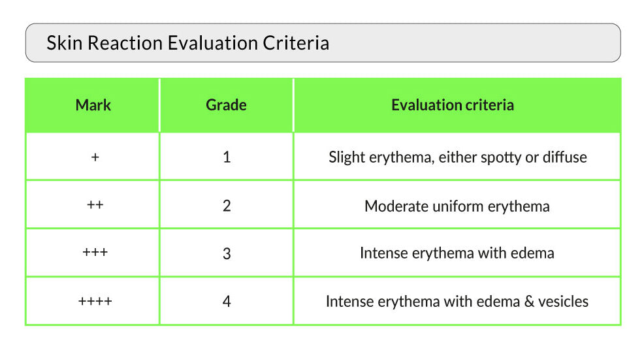Click the triple plus '+++' mark cell
Viewport: 644px width, 348px height.
click(x=95, y=253)
